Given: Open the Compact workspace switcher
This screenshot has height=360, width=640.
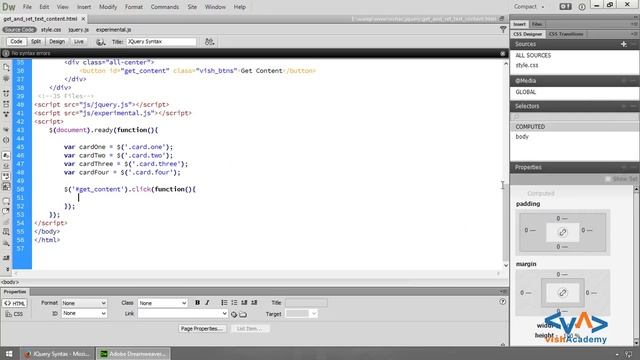Looking at the screenshot, I should coord(529,7).
